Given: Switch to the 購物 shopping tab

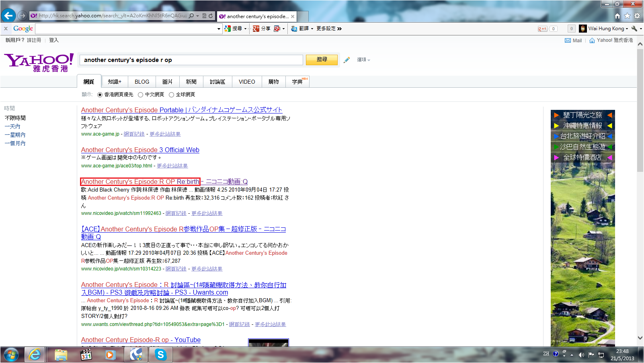Looking at the screenshot, I should coord(274,82).
